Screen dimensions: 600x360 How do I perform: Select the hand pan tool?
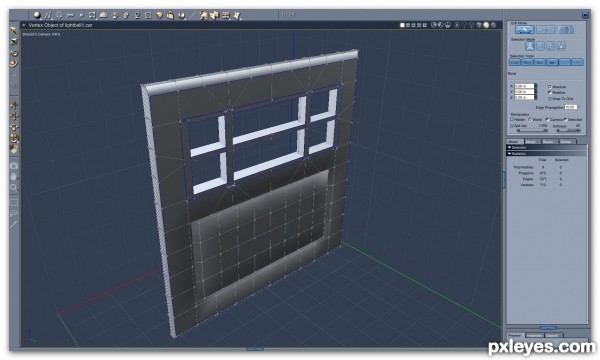(14, 176)
